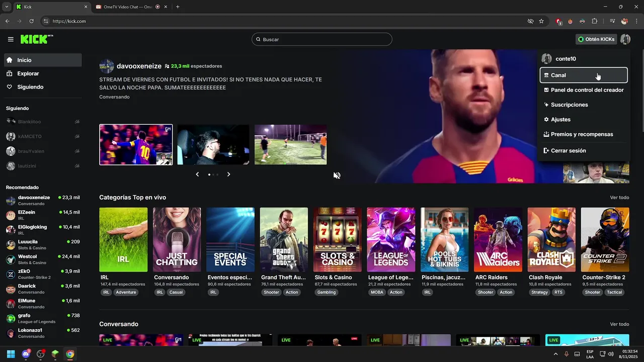Open Discord from the taskbar
Image resolution: width=644 pixels, height=362 pixels.
tap(26, 354)
